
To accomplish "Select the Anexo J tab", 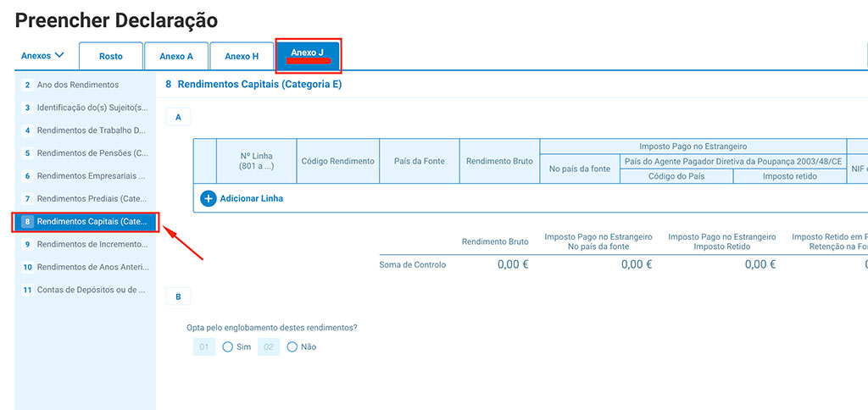I will 308,54.
